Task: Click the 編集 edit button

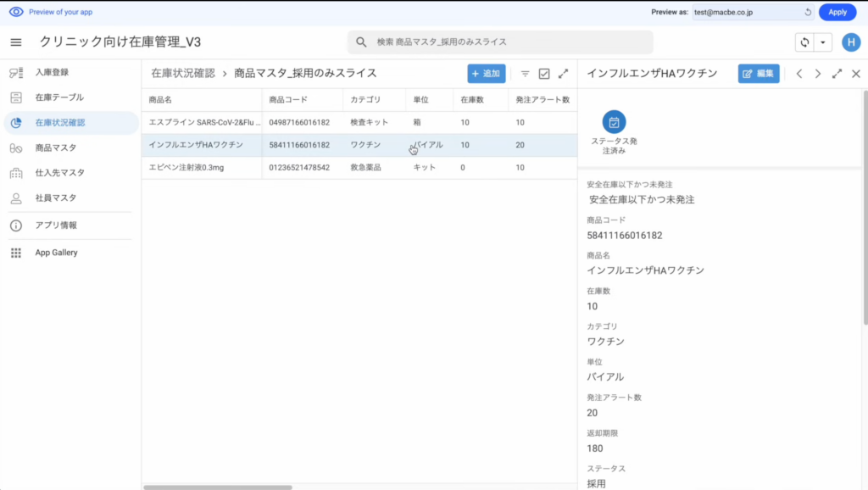Action: tap(758, 74)
